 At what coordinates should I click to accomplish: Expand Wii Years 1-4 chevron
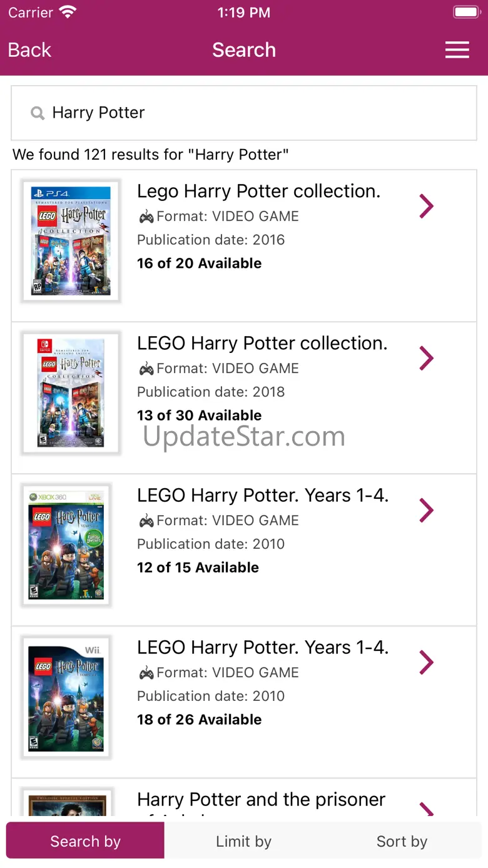426,662
